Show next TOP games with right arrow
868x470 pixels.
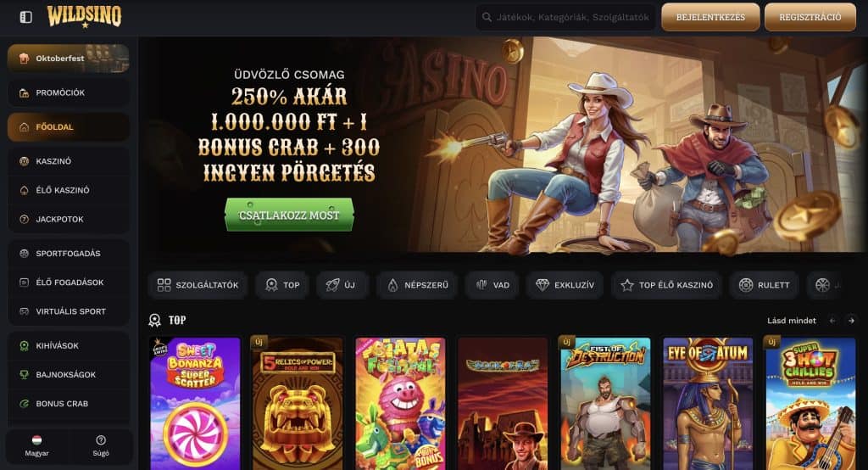pos(851,321)
